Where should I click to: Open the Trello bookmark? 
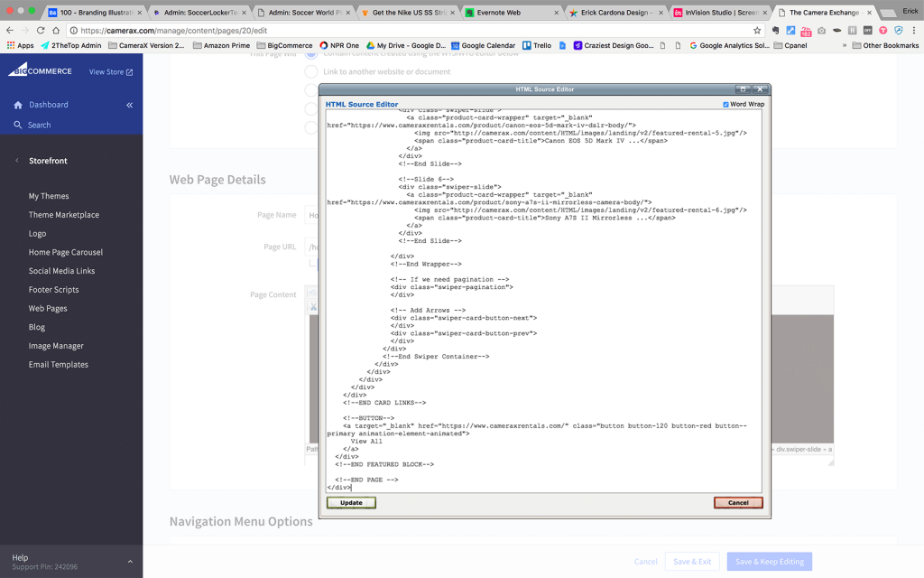tap(537, 45)
